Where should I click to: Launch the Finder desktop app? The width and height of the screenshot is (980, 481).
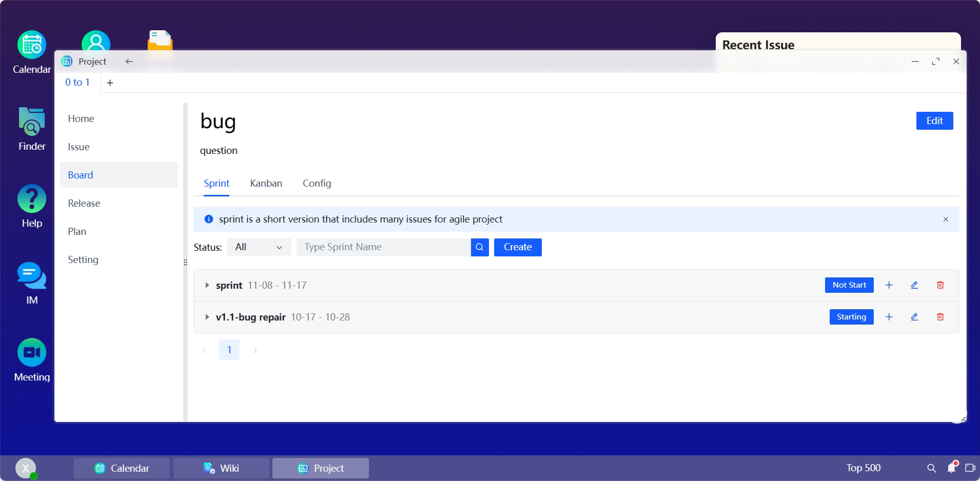32,122
